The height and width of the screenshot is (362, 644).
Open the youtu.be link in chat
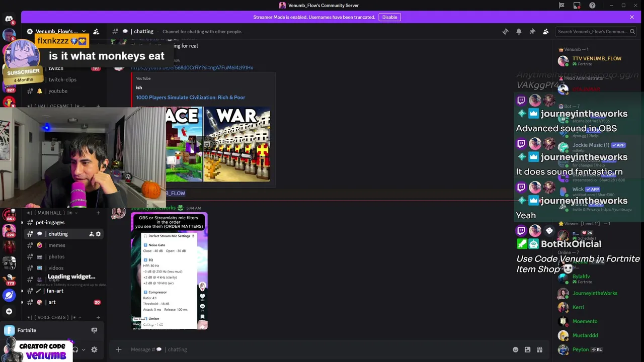(x=192, y=67)
